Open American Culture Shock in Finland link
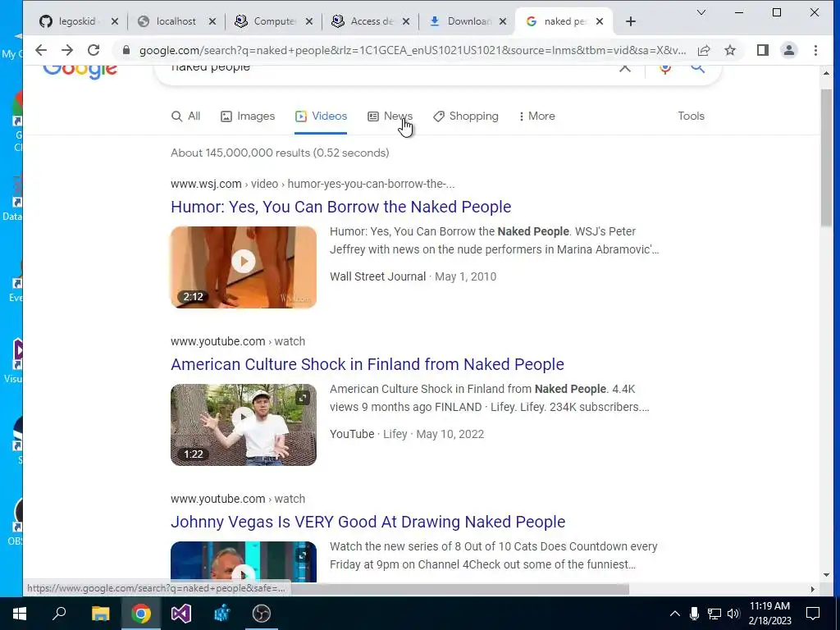 pyautogui.click(x=367, y=364)
